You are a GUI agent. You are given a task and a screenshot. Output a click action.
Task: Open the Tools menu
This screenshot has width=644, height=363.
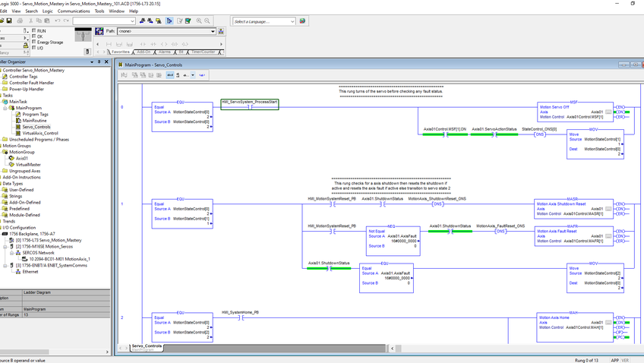point(99,11)
